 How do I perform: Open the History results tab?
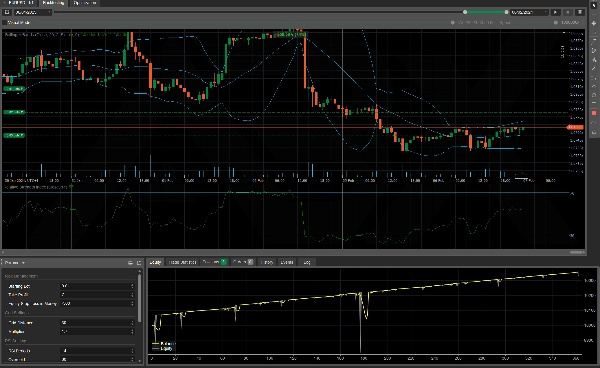(267, 262)
